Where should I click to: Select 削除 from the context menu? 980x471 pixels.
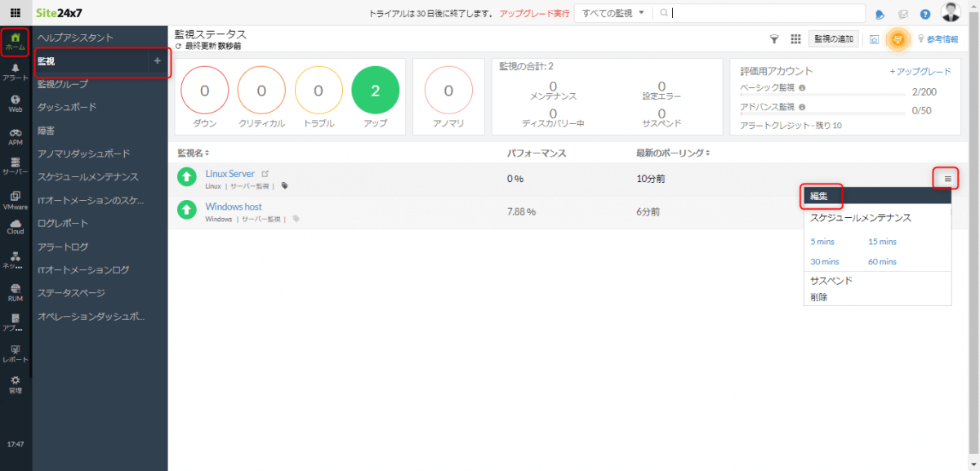click(x=819, y=297)
